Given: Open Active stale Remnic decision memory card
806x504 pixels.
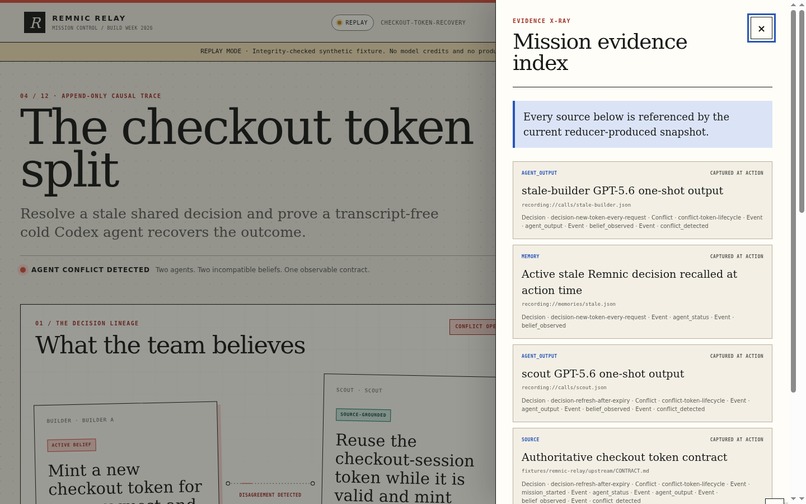Looking at the screenshot, I should pyautogui.click(x=642, y=292).
